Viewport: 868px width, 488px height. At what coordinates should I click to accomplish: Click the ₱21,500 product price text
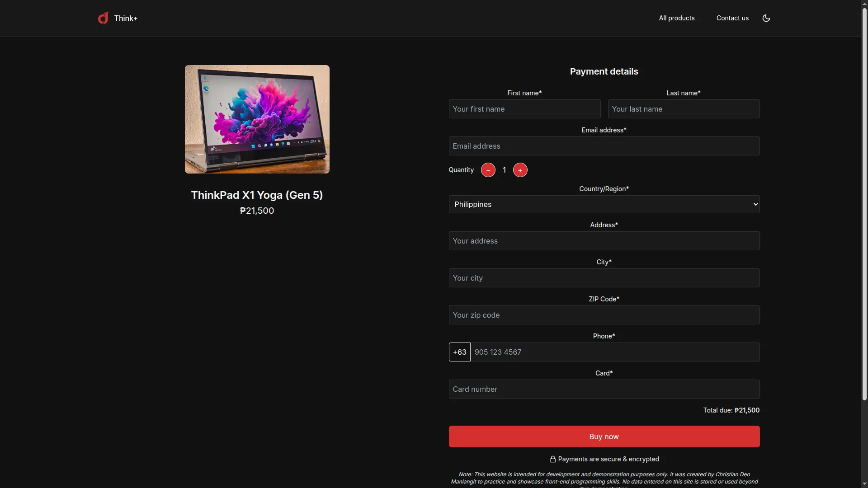[257, 211]
